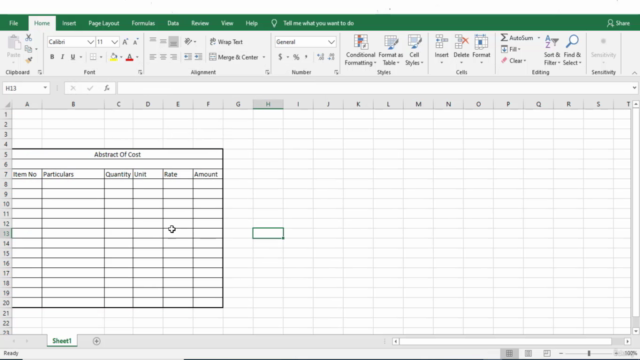This screenshot has height=360, width=640.
Task: Open Conditional Formatting dropdown
Action: 360,50
